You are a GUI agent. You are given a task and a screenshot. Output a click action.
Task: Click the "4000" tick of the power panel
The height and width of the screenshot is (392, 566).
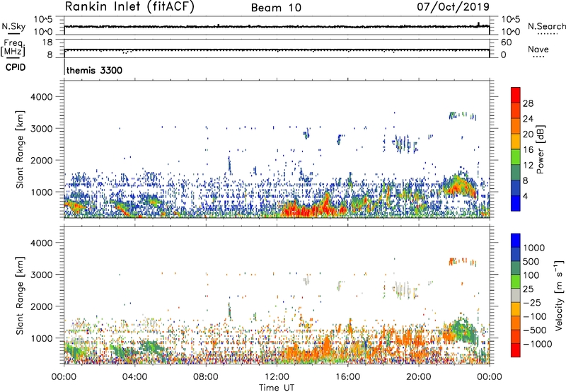[x=42, y=97]
